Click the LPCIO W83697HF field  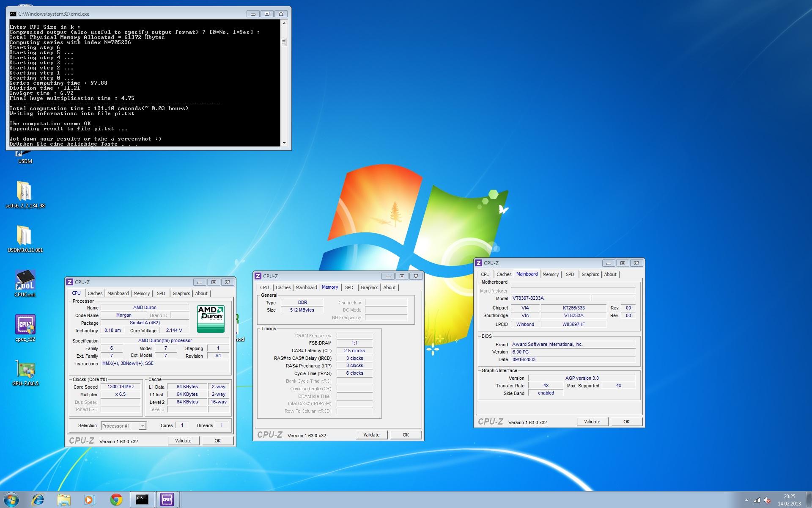click(574, 324)
